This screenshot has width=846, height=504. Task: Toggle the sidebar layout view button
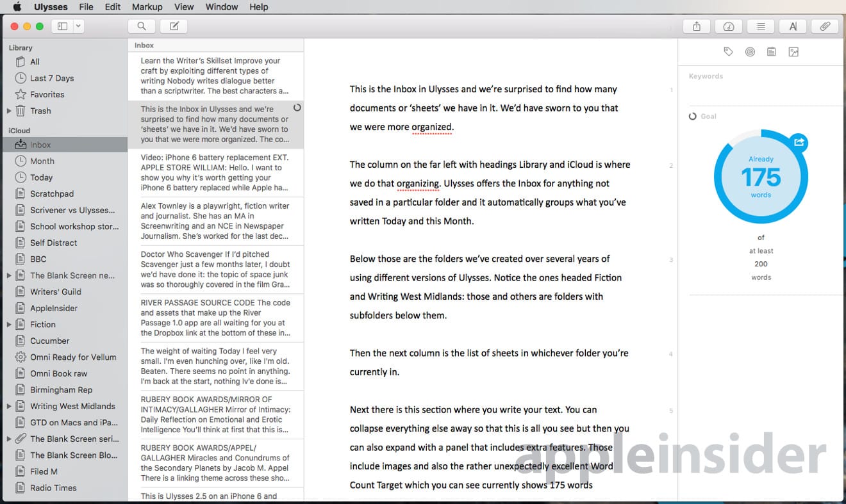coord(62,26)
